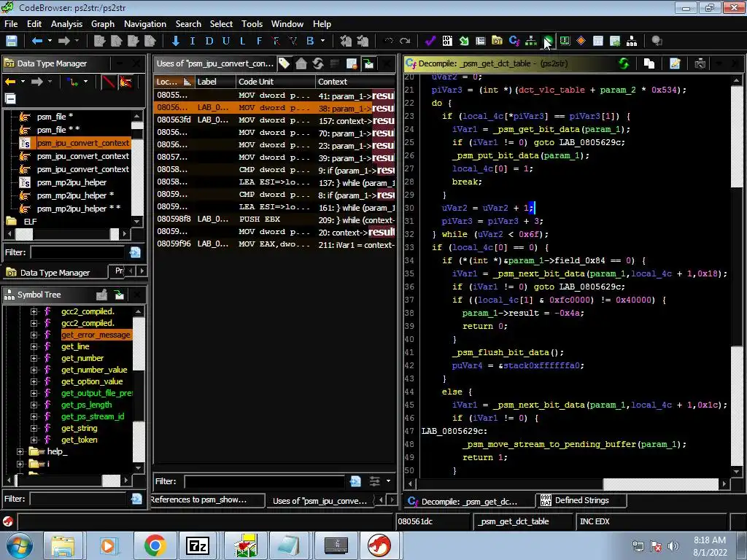This screenshot has height=560, width=747.
Task: Sort by Code Unit column header
Action: pyautogui.click(x=275, y=82)
